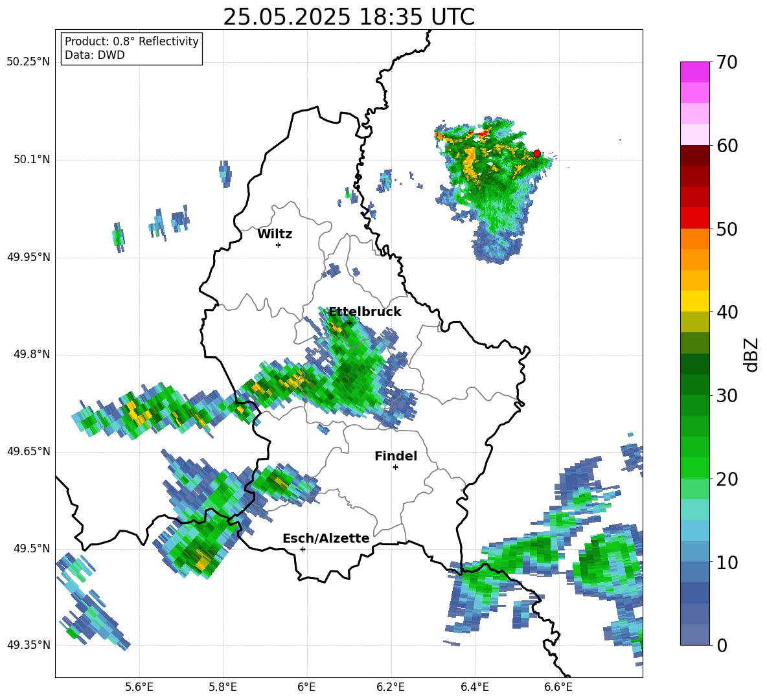The width and height of the screenshot is (767, 700).
Task: Select the Wiltz city label
Action: 275,234
